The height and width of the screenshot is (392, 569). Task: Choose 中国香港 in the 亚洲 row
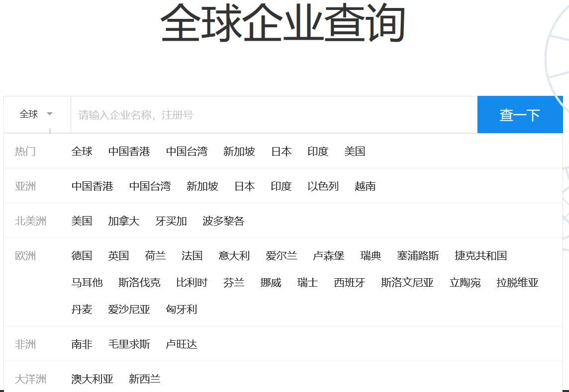pyautogui.click(x=93, y=186)
